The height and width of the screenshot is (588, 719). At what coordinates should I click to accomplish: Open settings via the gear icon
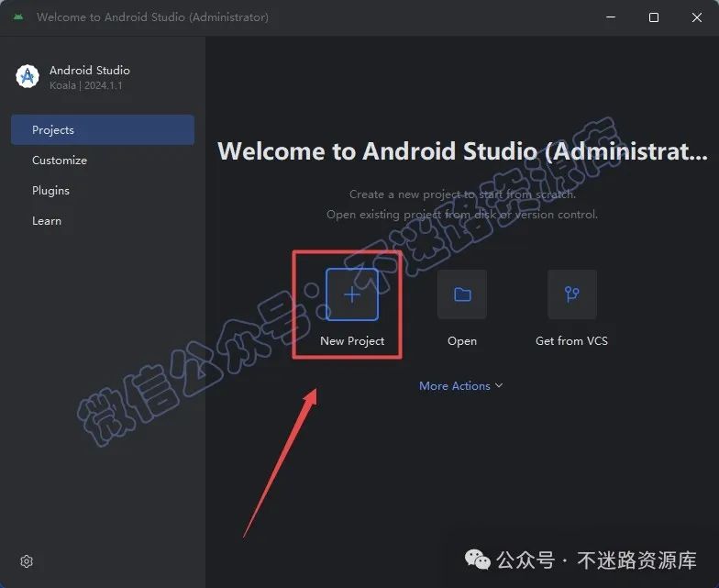pos(27,561)
